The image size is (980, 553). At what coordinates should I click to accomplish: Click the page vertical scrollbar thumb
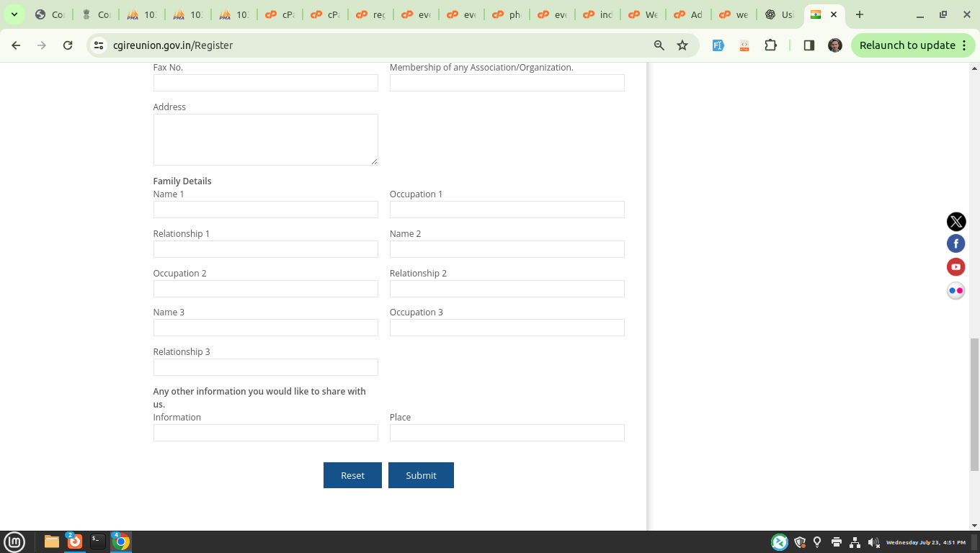[974, 403]
